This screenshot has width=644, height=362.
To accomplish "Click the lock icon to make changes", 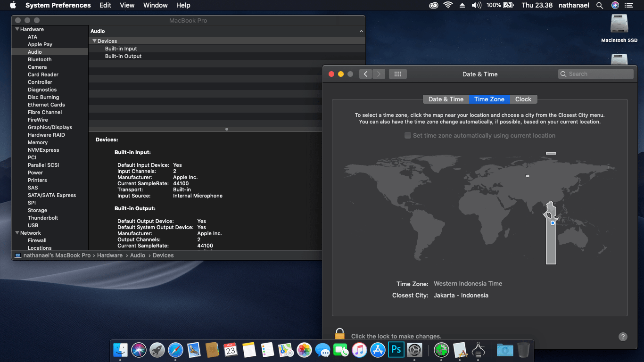I will pos(339,334).
